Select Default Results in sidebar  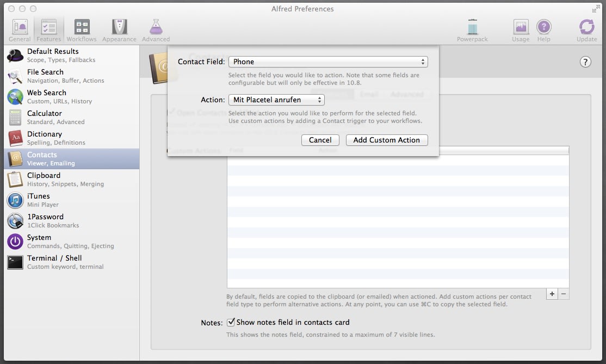pos(53,51)
